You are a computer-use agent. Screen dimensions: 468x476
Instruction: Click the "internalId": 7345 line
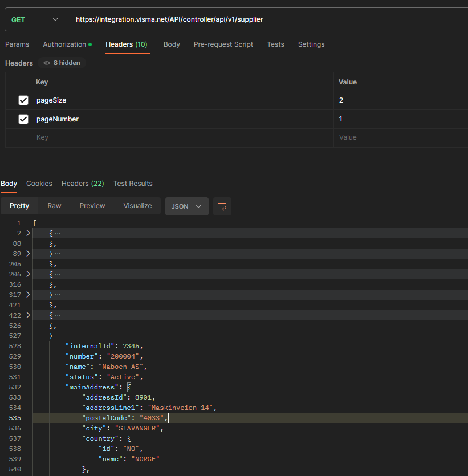pyautogui.click(x=104, y=346)
